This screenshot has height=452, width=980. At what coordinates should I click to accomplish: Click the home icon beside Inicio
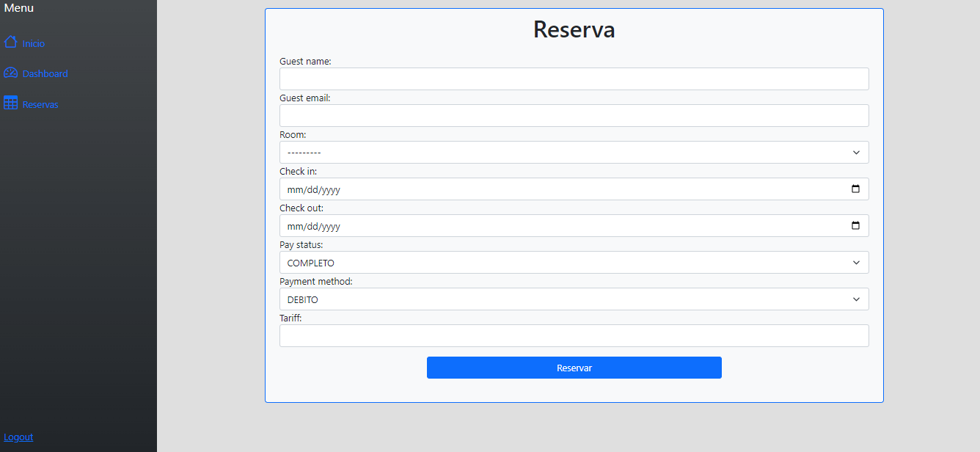coord(10,43)
